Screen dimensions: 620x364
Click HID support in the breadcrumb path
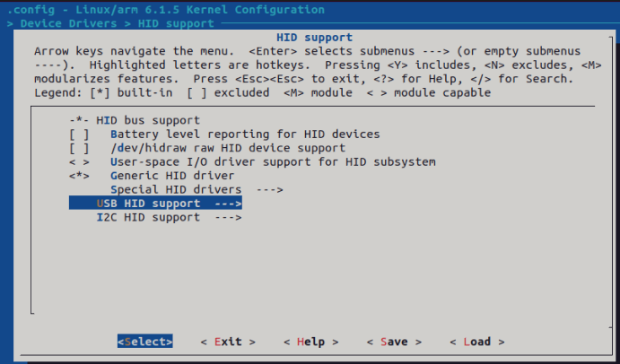pos(176,23)
